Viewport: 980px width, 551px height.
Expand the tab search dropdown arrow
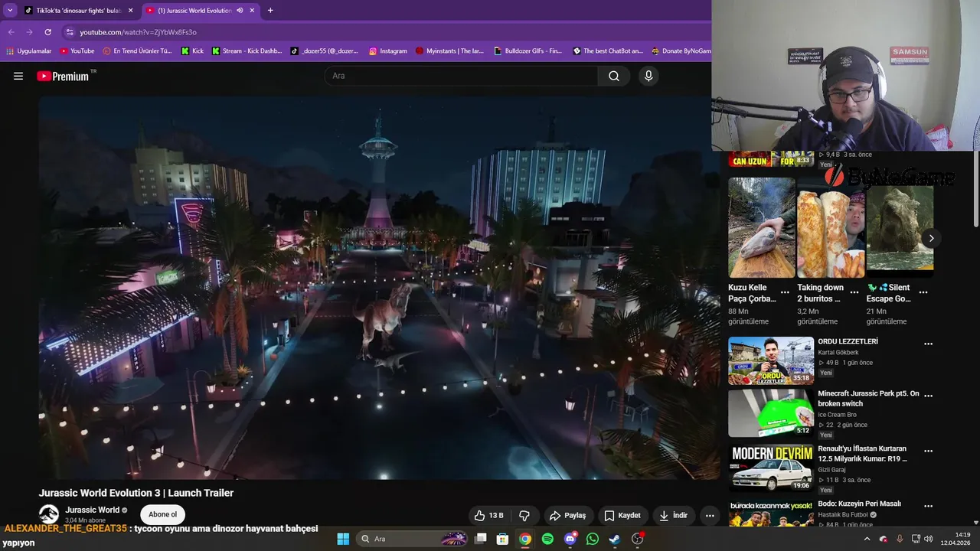(10, 11)
